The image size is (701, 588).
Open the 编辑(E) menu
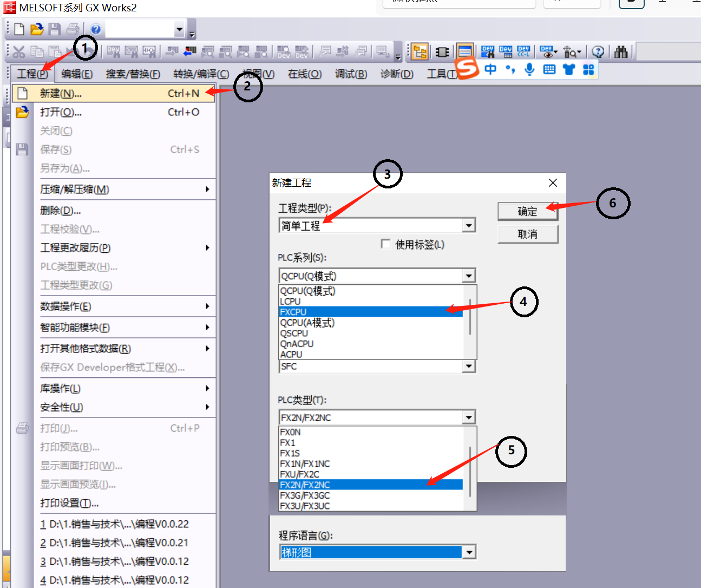point(77,74)
